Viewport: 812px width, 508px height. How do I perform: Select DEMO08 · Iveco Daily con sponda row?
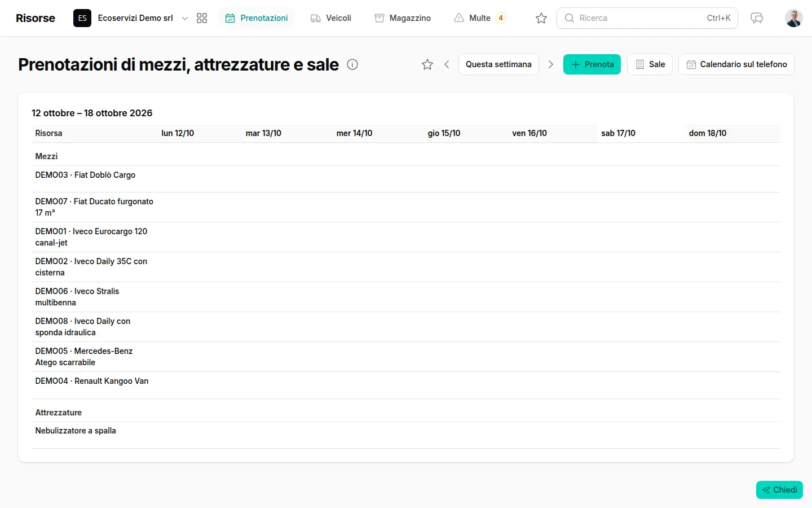tap(406, 327)
